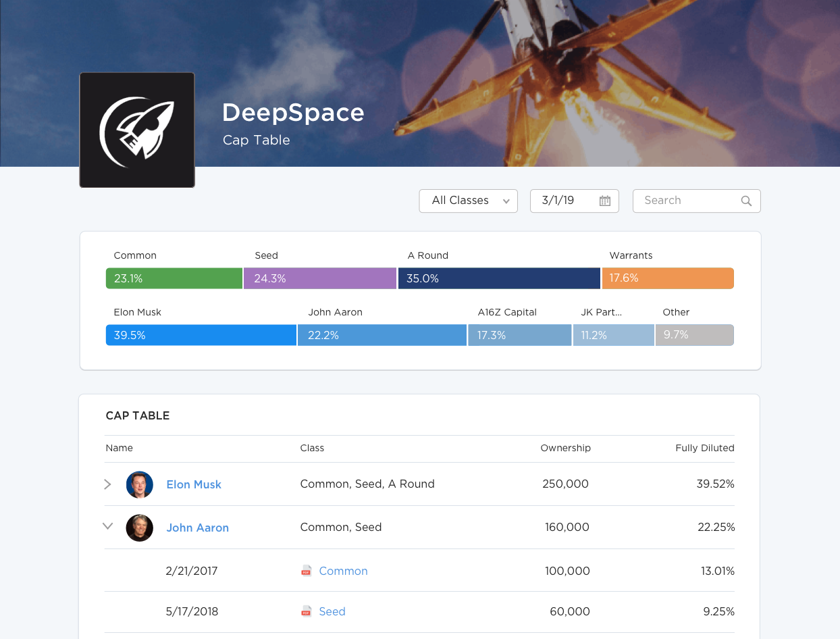Select the John Aaron 22.2% bar
Viewport: 840px width, 639px height.
(x=382, y=335)
